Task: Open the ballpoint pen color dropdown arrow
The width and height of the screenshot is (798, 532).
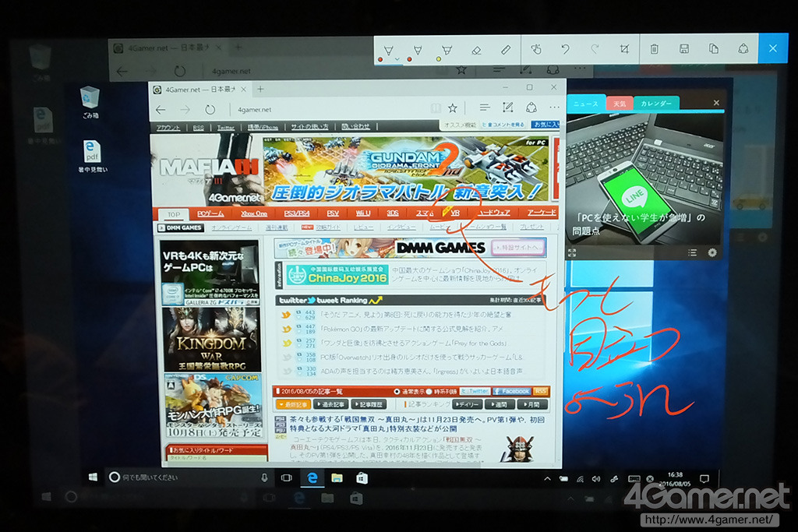Action: pyautogui.click(x=397, y=59)
